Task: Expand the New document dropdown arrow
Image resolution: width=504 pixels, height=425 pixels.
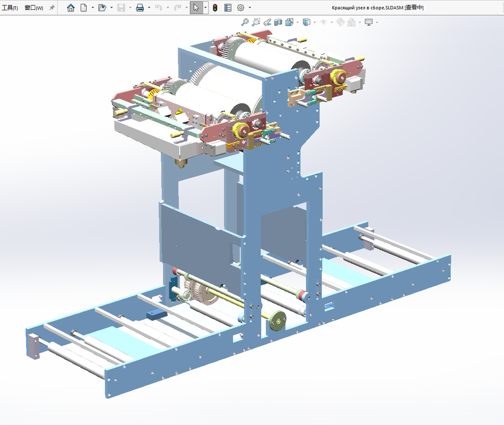Action: (x=93, y=7)
